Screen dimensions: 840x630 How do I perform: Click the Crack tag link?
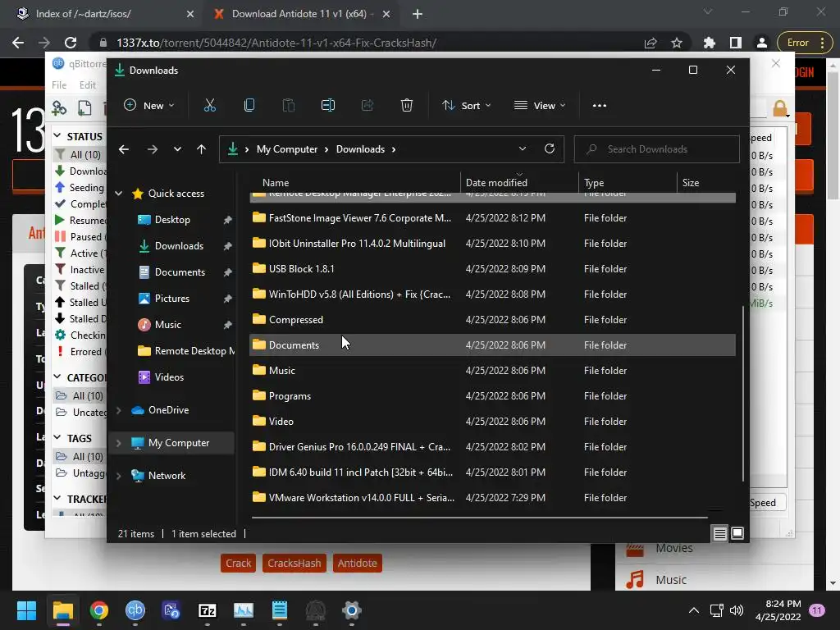(x=239, y=563)
